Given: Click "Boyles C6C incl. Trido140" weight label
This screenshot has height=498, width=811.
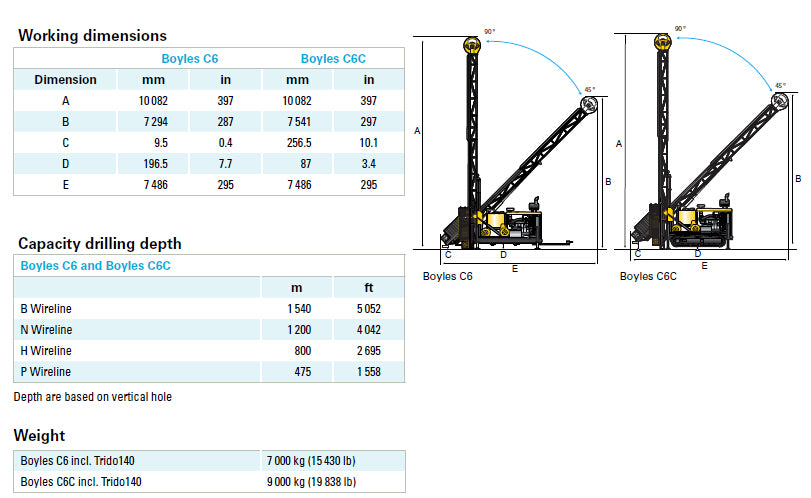Looking at the screenshot, I should coord(81,482).
